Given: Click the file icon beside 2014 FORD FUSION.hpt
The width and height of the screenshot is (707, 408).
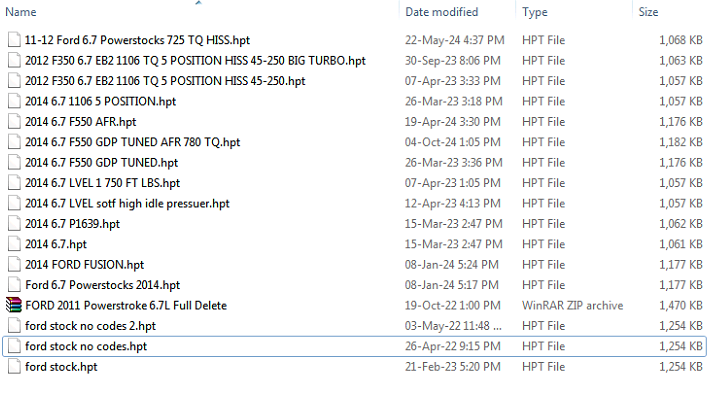Looking at the screenshot, I should [13, 264].
